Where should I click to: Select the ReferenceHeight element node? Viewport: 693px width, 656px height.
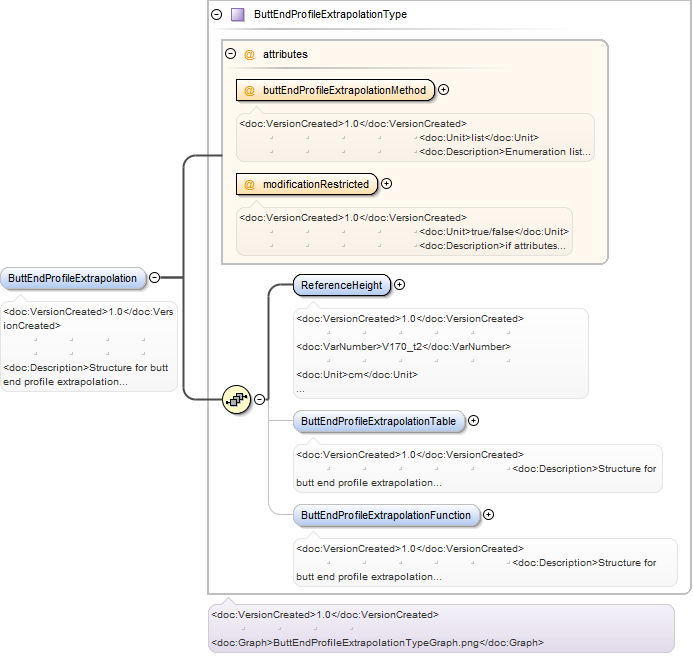coord(342,286)
